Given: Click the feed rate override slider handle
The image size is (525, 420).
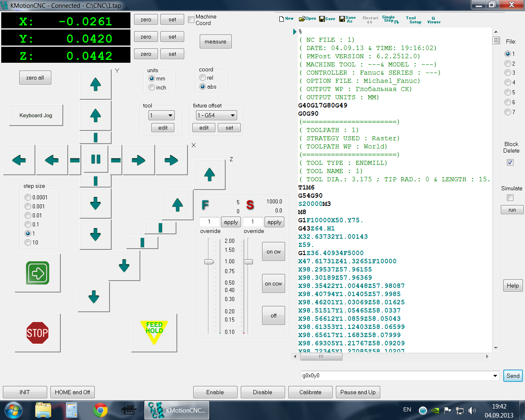Looking at the screenshot, I should 209,261.
